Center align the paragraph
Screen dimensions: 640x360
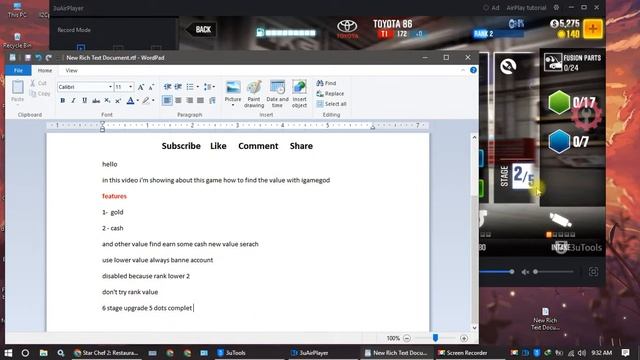[178, 100]
